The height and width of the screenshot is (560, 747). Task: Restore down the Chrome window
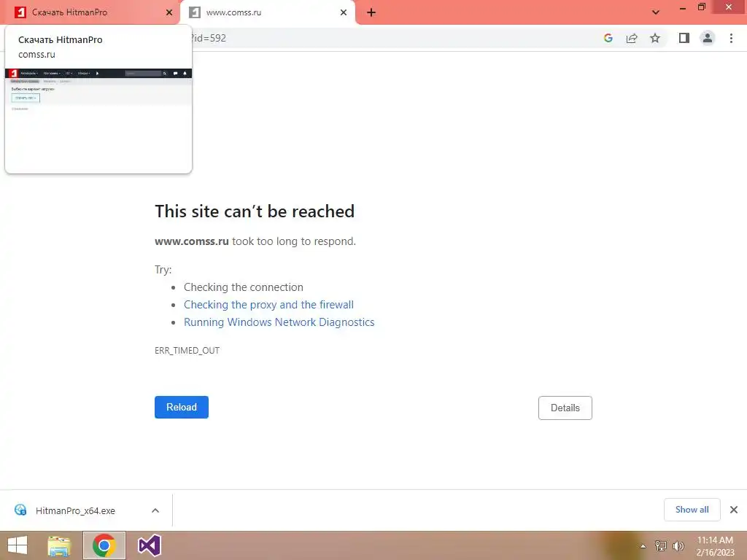(701, 7)
